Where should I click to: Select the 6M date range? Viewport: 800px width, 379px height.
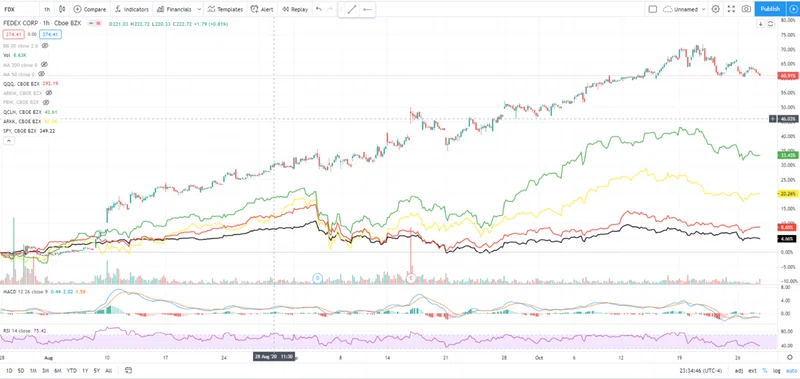point(58,370)
